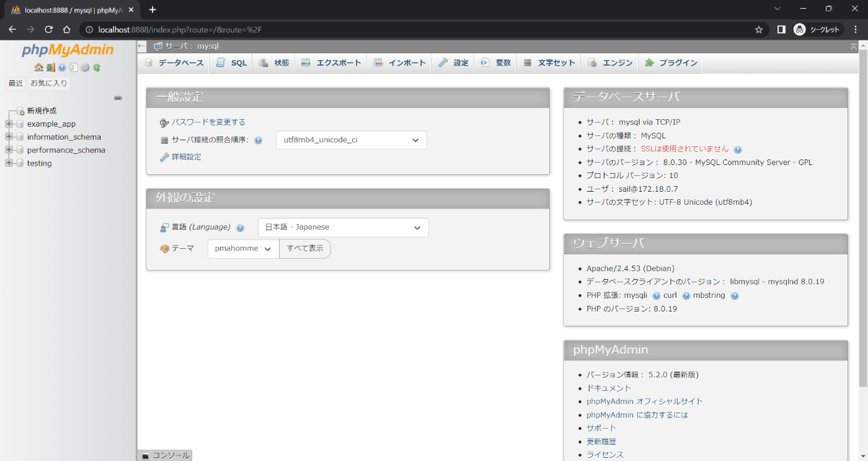Open the 日本語 - Japanese language dropdown
Image resolution: width=868 pixels, height=461 pixels.
pyautogui.click(x=343, y=228)
